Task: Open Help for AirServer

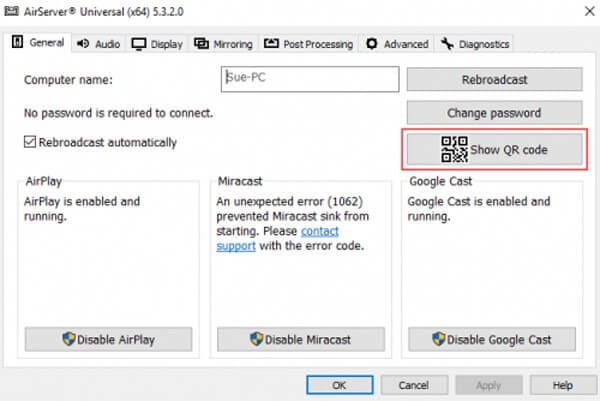Action: click(563, 385)
